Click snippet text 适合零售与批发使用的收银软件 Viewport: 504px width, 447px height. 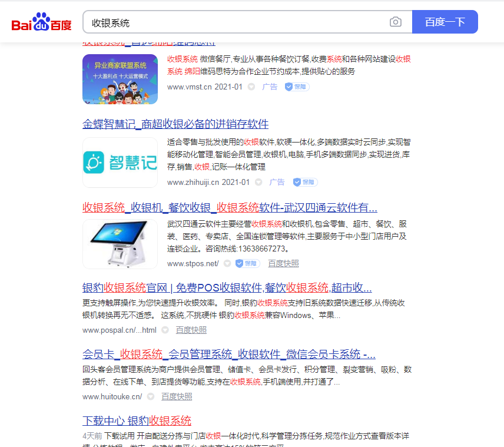click(289, 154)
